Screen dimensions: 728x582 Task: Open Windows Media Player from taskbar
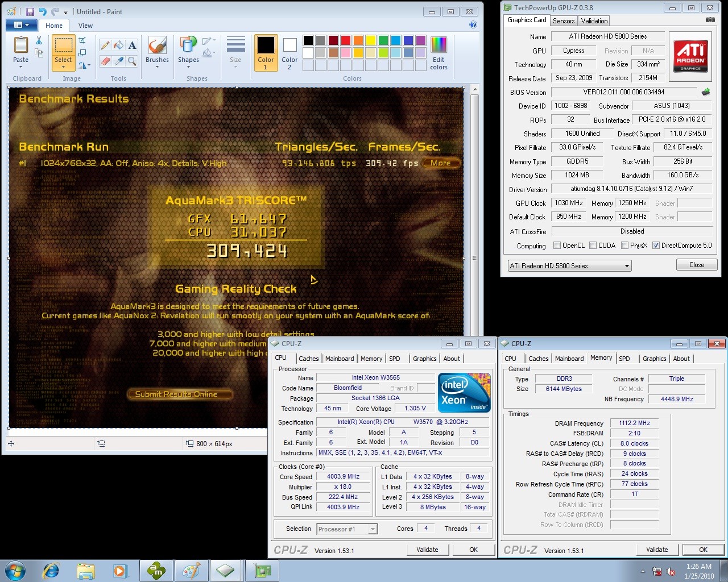click(x=120, y=571)
